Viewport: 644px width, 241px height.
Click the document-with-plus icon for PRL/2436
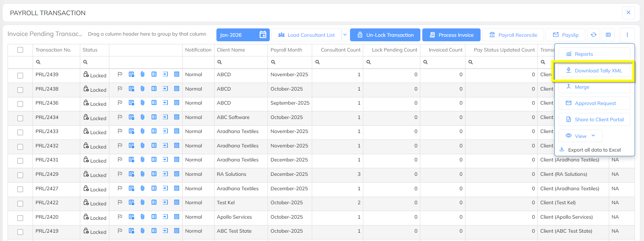click(x=131, y=103)
